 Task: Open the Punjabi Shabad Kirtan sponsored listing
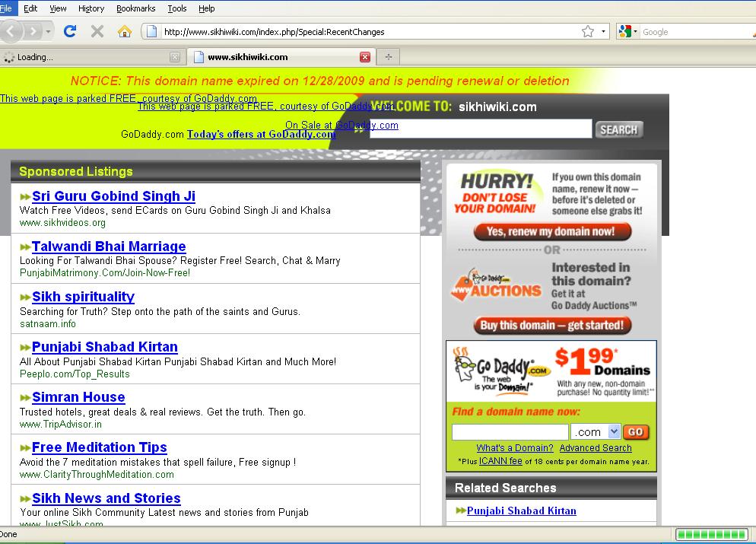(105, 347)
